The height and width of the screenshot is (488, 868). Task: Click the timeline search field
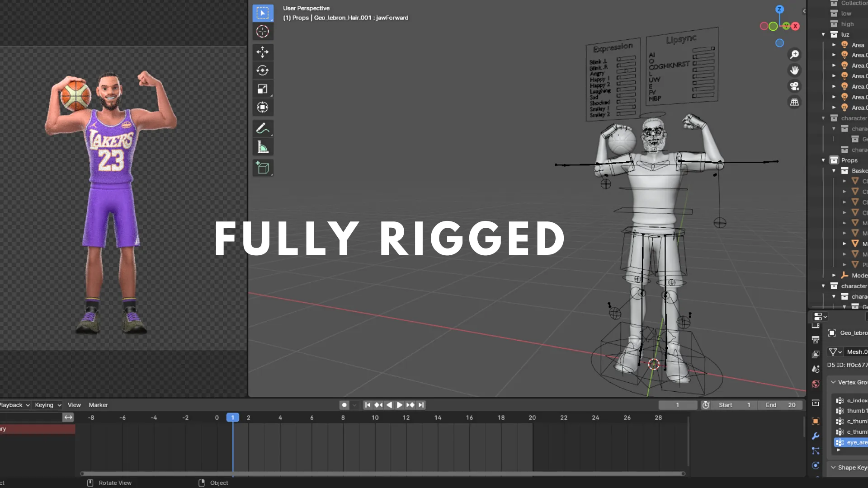[30, 418]
